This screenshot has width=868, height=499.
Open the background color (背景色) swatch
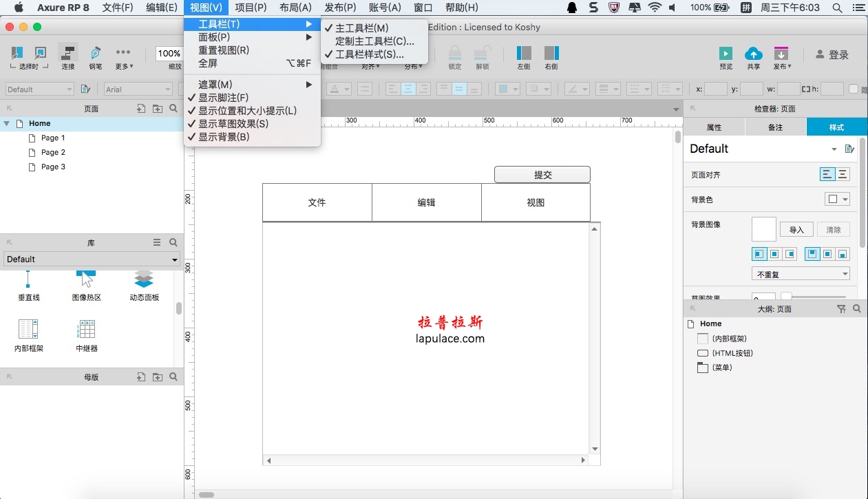837,200
